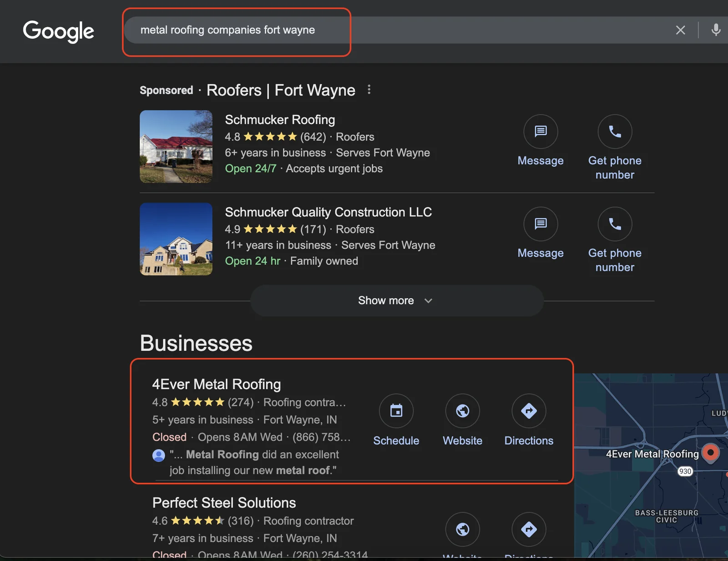
Task: Click Message icon for Schmucker Quality Construction
Action: tap(541, 224)
